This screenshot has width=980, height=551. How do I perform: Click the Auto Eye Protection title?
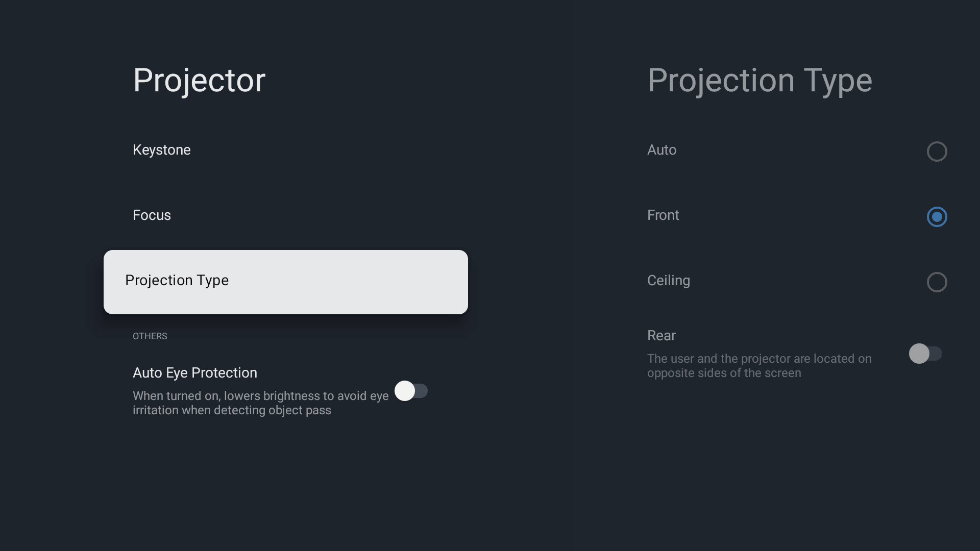[194, 373]
